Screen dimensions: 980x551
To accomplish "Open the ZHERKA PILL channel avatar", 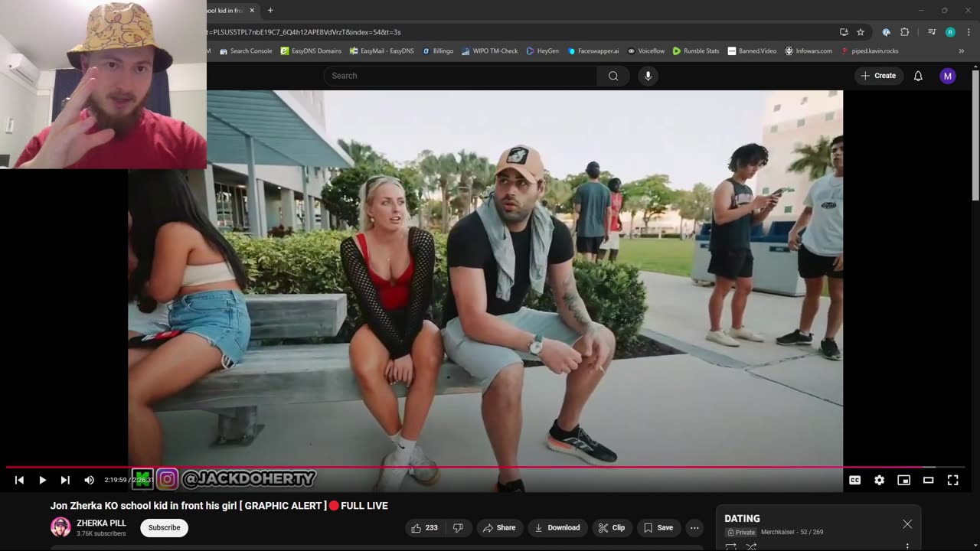I will [60, 527].
